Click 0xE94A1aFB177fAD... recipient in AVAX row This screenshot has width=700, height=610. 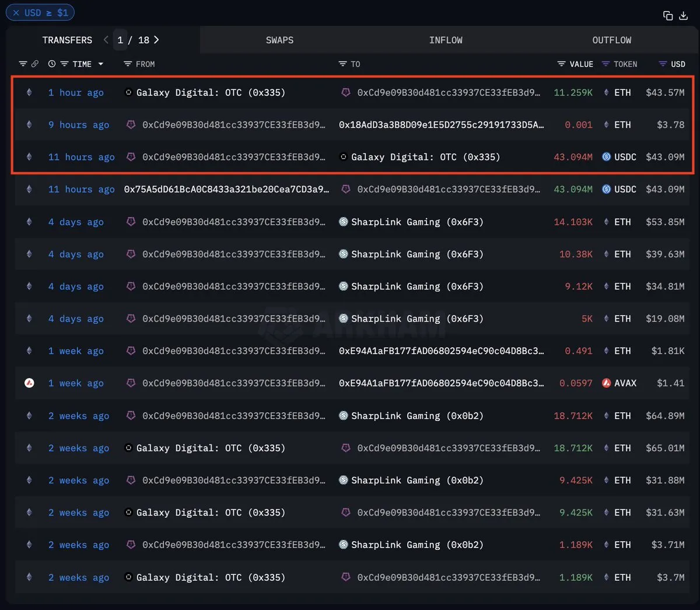click(441, 383)
